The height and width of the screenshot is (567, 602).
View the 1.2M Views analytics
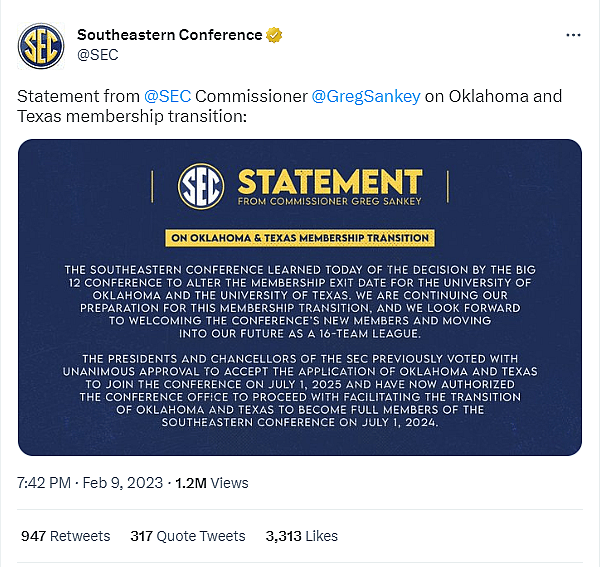[211, 482]
